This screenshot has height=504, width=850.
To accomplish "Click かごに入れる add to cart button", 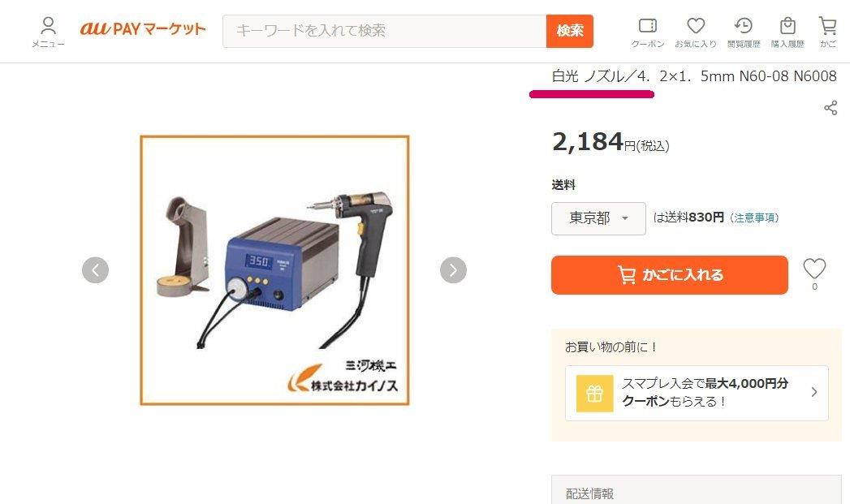I will tap(670, 275).
